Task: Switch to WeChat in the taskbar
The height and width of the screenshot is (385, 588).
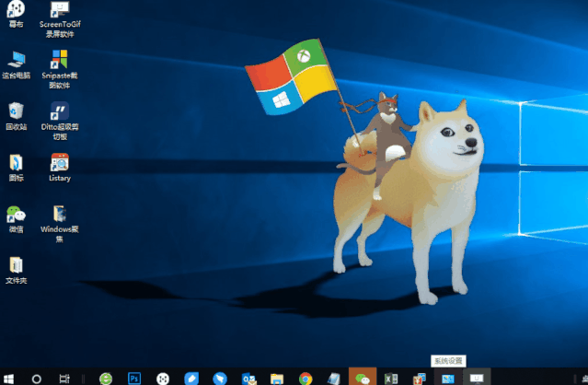Action: click(x=363, y=377)
